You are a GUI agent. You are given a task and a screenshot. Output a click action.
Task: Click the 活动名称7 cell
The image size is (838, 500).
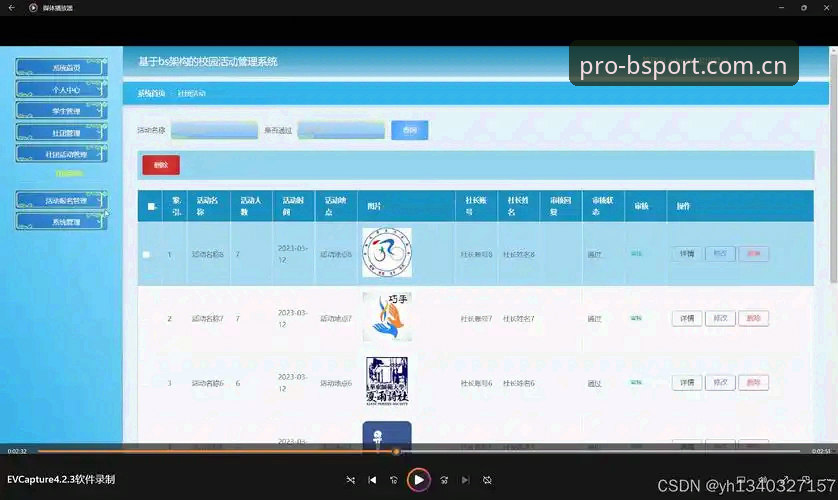click(x=207, y=319)
